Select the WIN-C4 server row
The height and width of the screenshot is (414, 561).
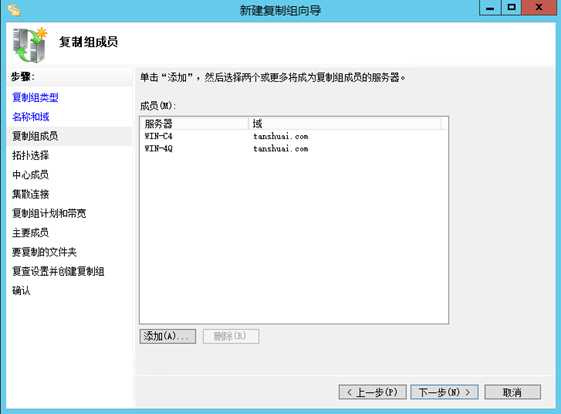[293, 136]
